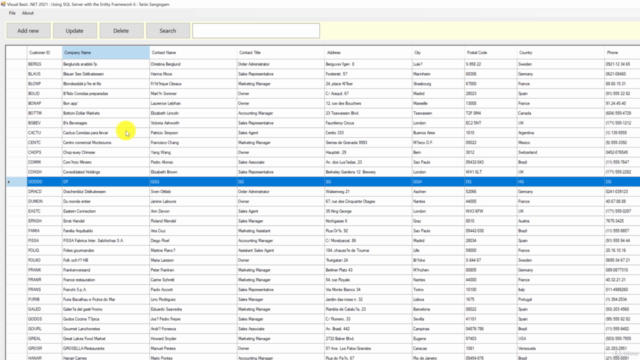The width and height of the screenshot is (640, 360).
Task: Select contact title cell Marketing Assistant
Action: click(x=281, y=231)
